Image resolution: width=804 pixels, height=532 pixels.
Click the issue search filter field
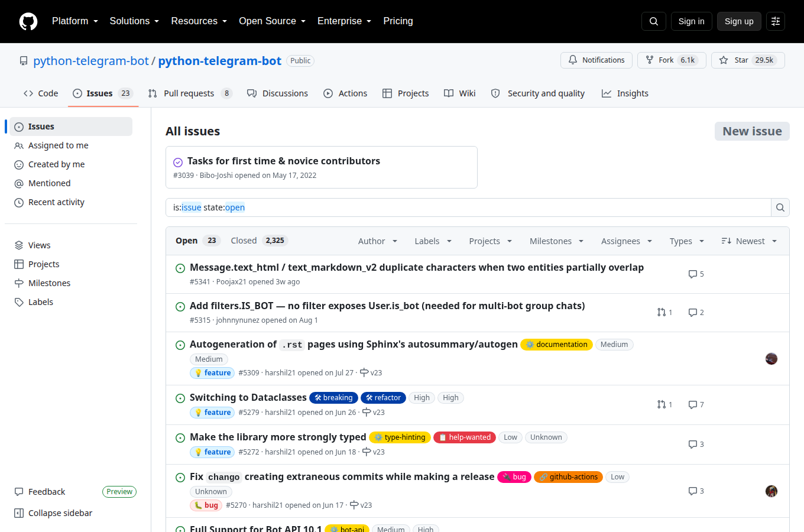pyautogui.click(x=468, y=207)
